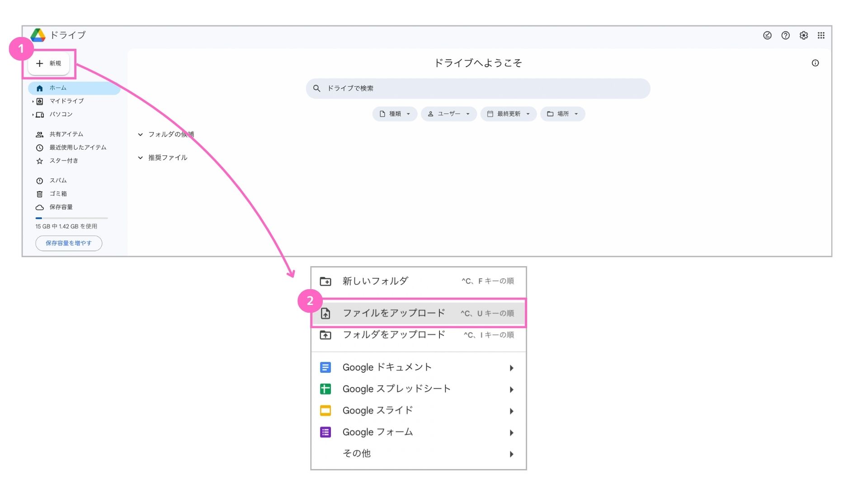Click the 15 GB 中 1.42 GB を使用 text
The width and height of the screenshot is (868, 488).
tap(66, 226)
